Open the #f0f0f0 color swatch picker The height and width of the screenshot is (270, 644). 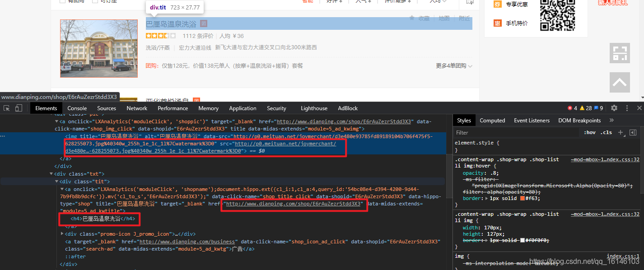[x=523, y=241]
